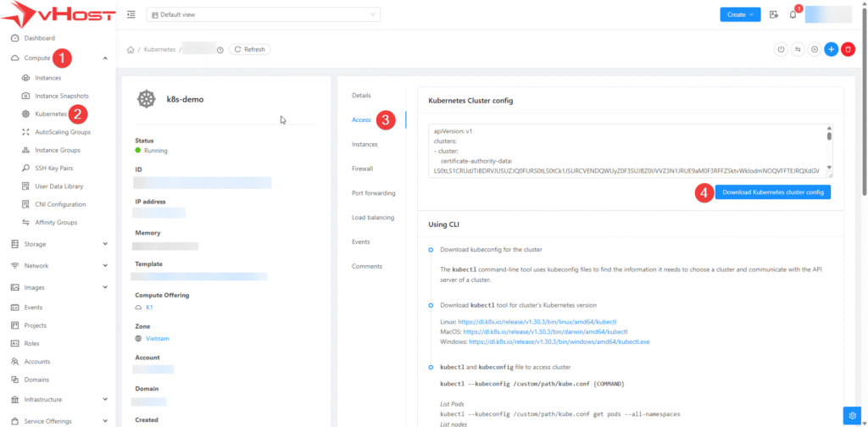The width and height of the screenshot is (868, 427).
Task: Click Download Kubernetes cluster config button
Action: tap(772, 192)
